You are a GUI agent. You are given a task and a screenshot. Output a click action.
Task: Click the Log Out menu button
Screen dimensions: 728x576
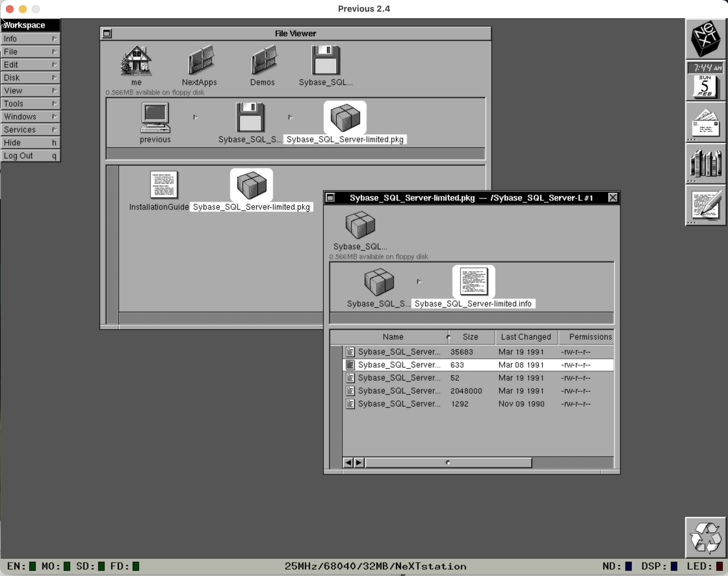(30, 156)
